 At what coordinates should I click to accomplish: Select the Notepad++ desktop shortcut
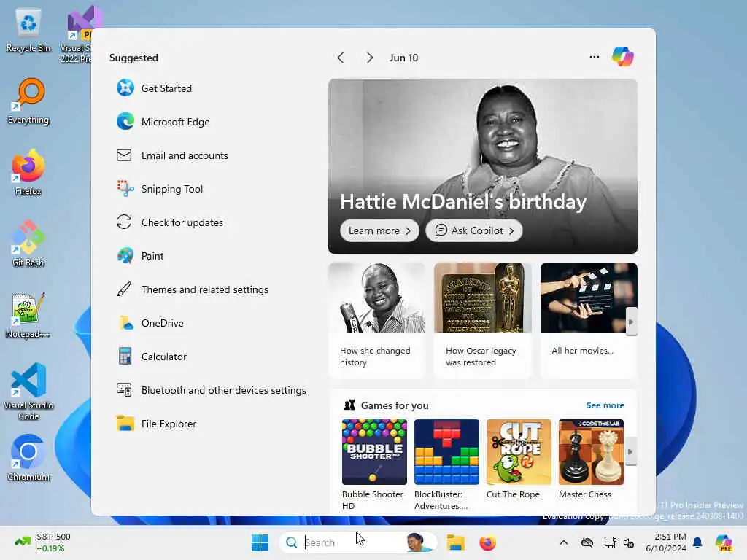tap(28, 315)
